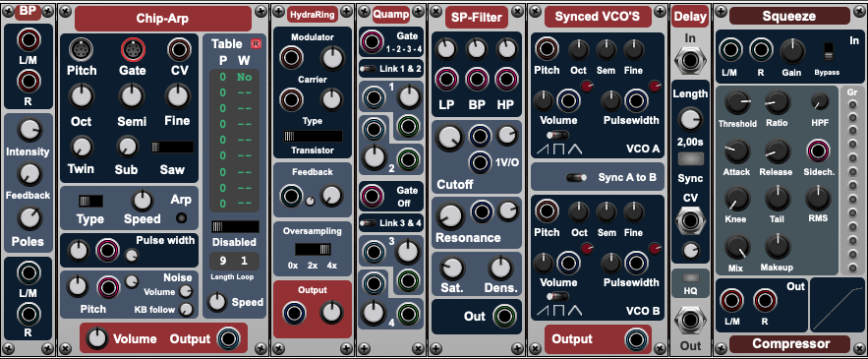This screenshot has height=359, width=868.
Task: Click the Dens. knob on SP-Filter
Action: (x=500, y=269)
